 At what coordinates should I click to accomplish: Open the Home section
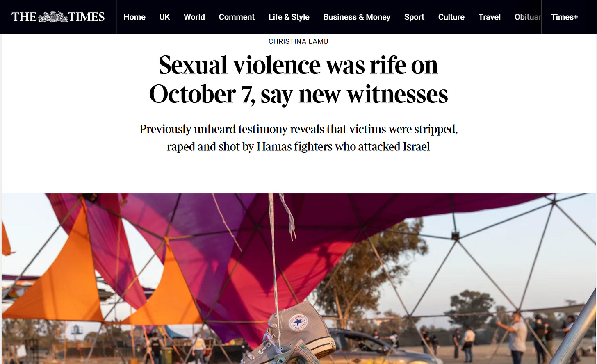[134, 17]
